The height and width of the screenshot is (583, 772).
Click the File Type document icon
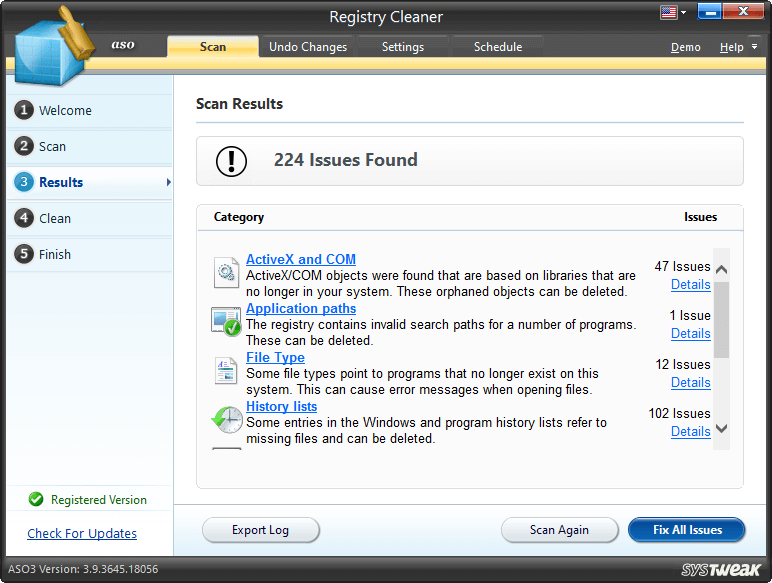coord(226,370)
